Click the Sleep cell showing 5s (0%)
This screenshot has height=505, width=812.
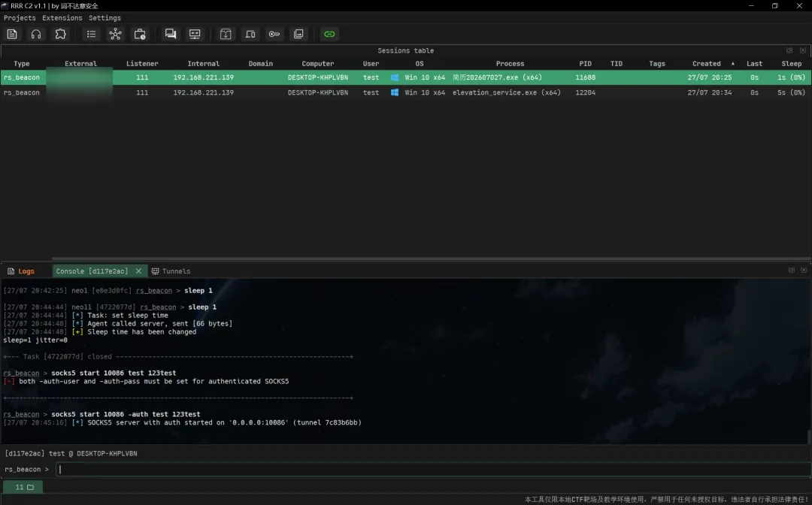click(791, 92)
